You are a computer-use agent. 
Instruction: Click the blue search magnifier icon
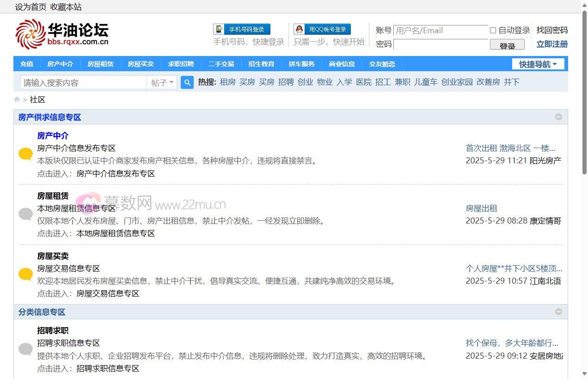pyautogui.click(x=187, y=82)
